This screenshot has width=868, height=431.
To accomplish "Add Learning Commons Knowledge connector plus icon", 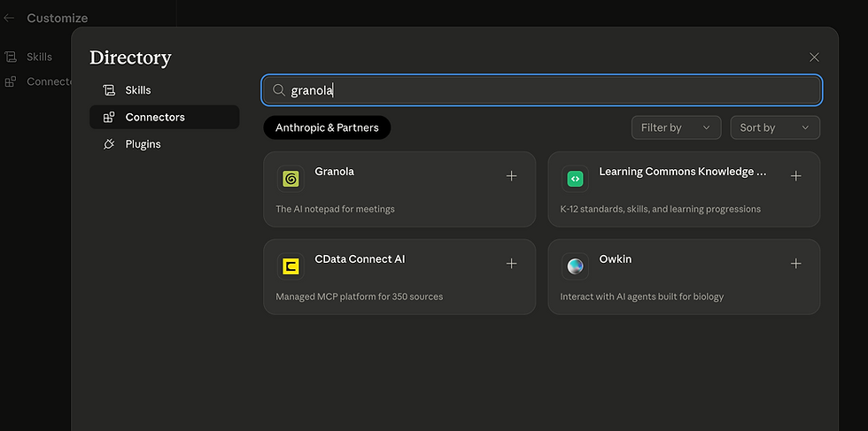I will (795, 176).
